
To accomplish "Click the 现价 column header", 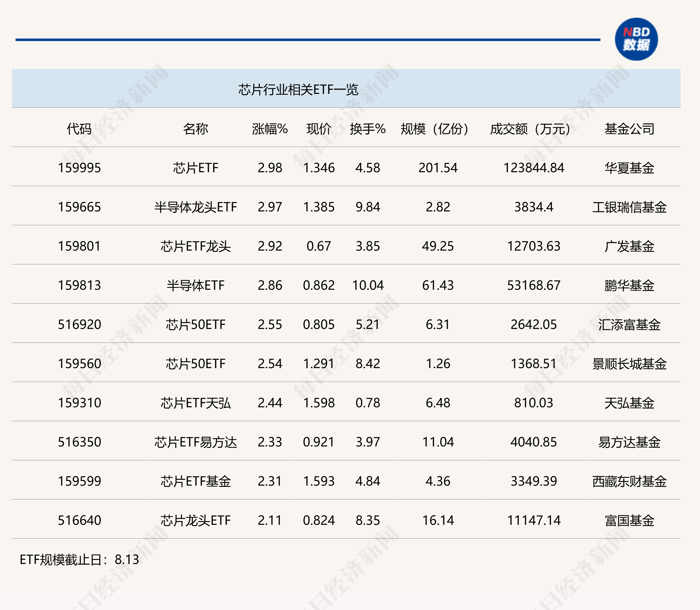I will (319, 129).
